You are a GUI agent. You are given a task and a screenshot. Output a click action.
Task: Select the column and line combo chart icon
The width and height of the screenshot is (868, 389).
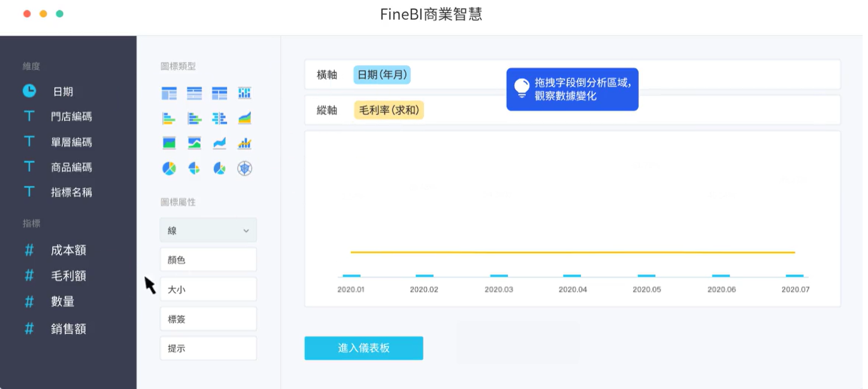[244, 143]
